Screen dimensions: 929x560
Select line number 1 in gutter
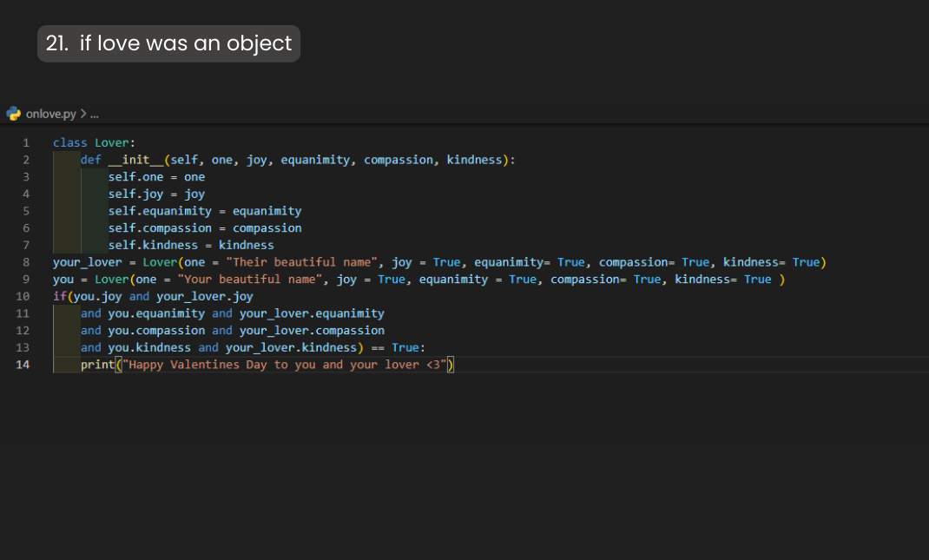tap(26, 142)
